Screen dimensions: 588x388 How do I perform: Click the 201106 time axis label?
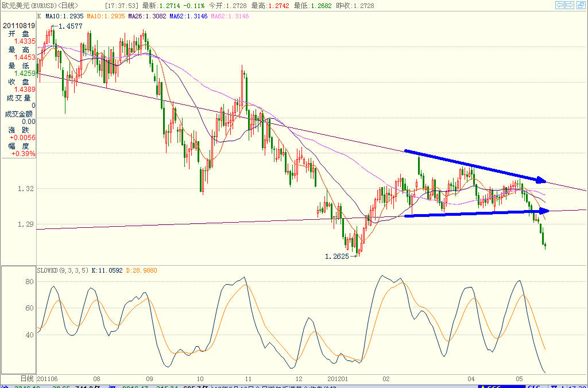click(x=48, y=379)
